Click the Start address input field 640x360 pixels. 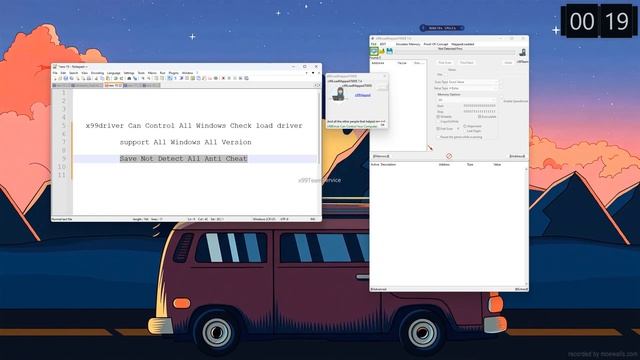click(x=480, y=106)
